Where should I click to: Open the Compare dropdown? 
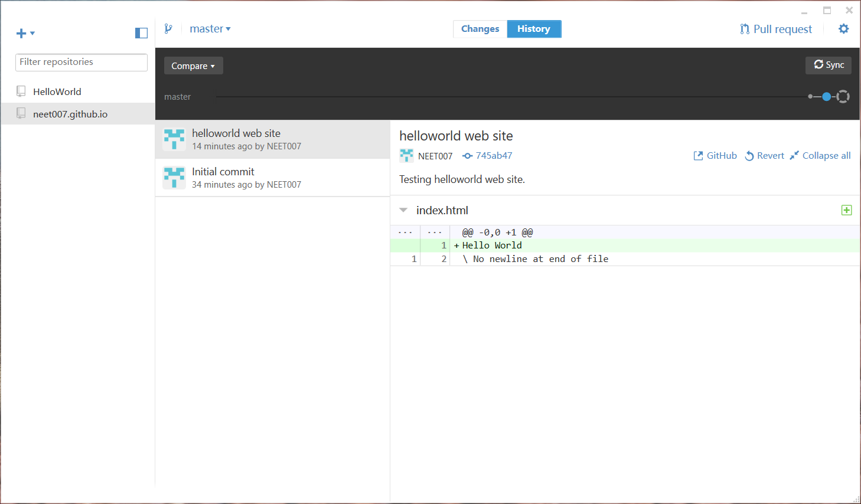click(193, 66)
